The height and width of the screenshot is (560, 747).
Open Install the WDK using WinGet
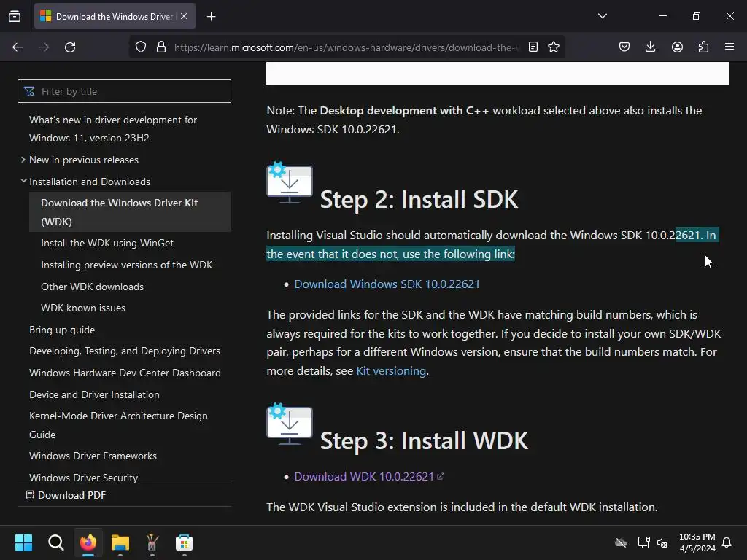click(107, 243)
